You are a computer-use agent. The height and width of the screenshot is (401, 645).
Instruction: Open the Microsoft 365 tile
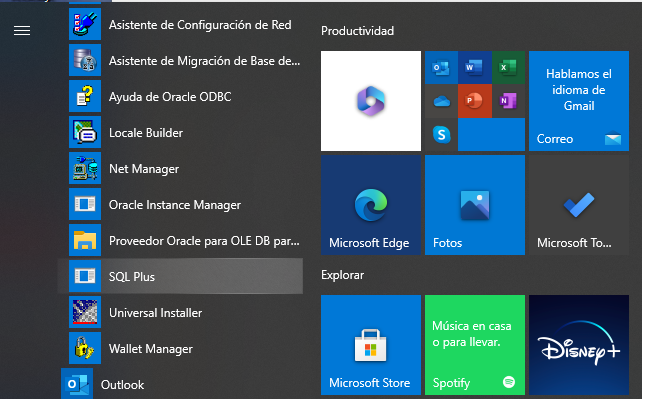click(371, 101)
